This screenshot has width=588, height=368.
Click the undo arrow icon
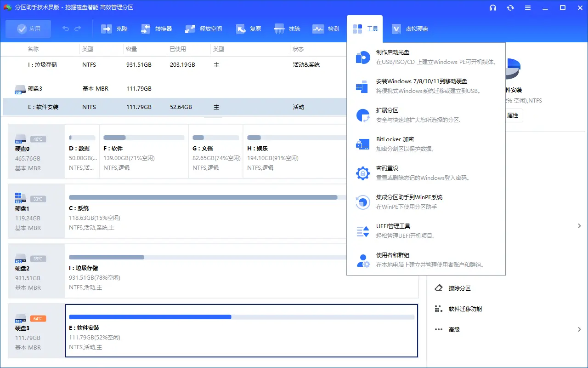66,29
